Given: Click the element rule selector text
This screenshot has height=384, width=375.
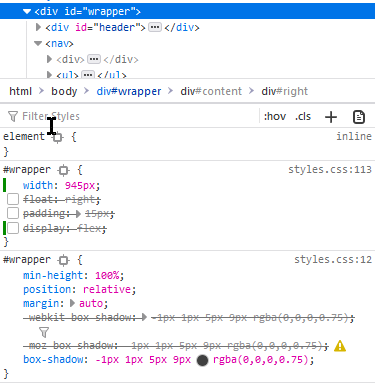Looking at the screenshot, I should [24, 137].
